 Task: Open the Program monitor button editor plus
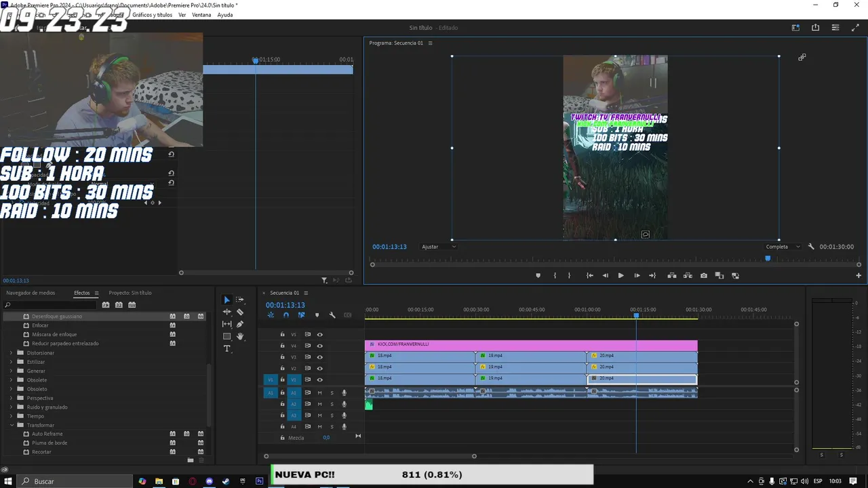point(859,276)
